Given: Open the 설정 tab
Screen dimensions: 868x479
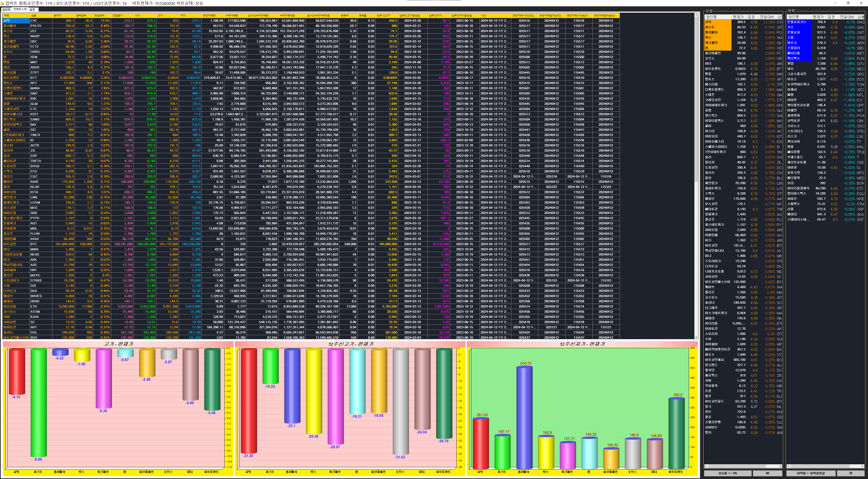Looking at the screenshot, I should tap(32, 9).
